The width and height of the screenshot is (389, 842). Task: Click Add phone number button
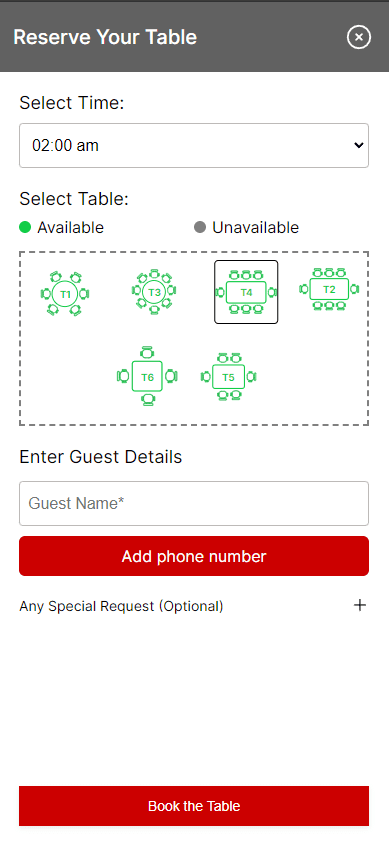[x=194, y=556]
